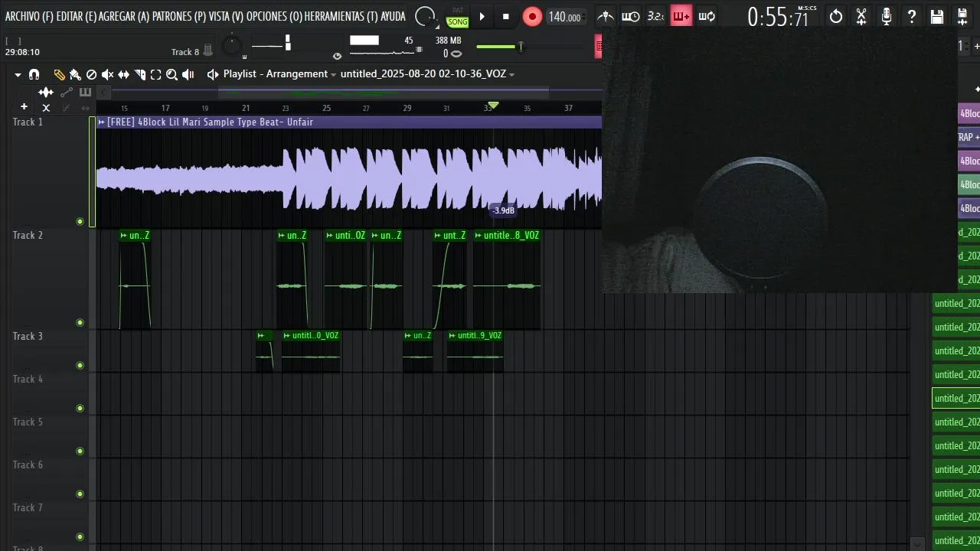Show audio clips waveform filter icon
The image size is (980, 551).
pyautogui.click(x=46, y=93)
